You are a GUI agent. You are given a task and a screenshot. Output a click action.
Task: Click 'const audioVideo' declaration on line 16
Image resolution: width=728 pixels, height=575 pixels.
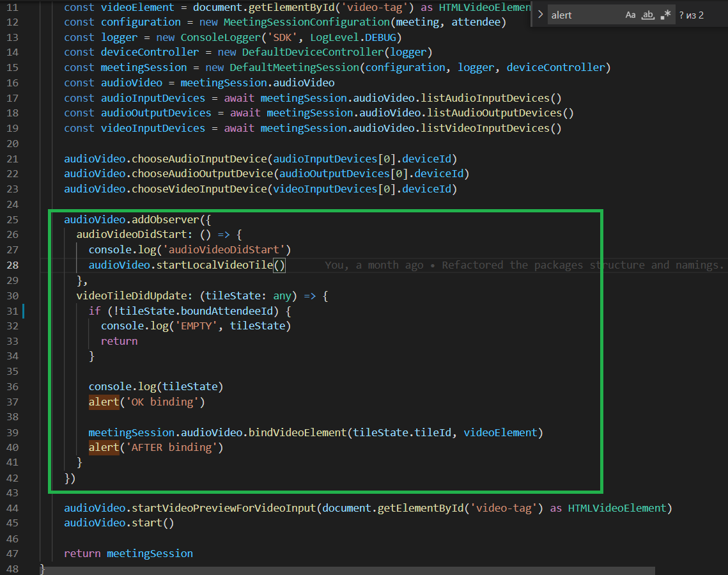[x=113, y=83]
